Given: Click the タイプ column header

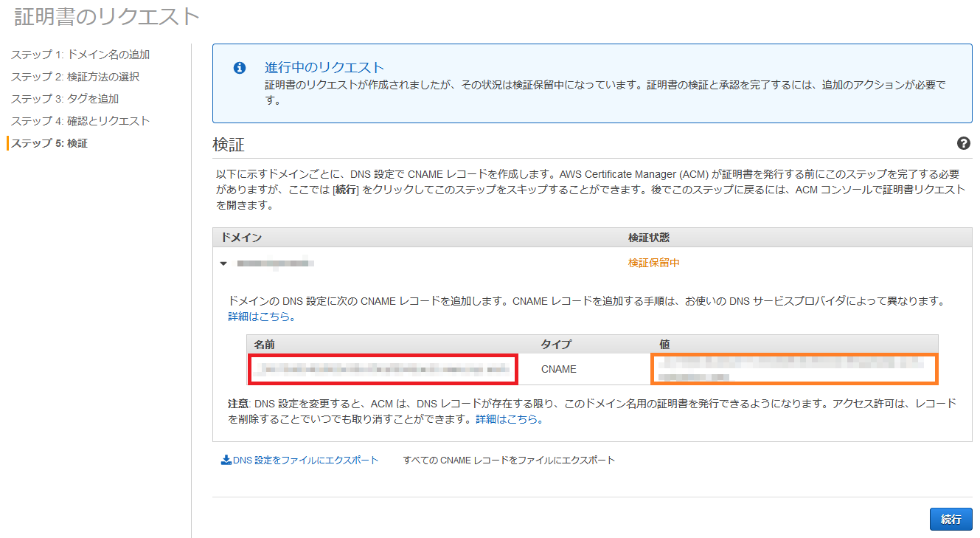Looking at the screenshot, I should click(556, 344).
